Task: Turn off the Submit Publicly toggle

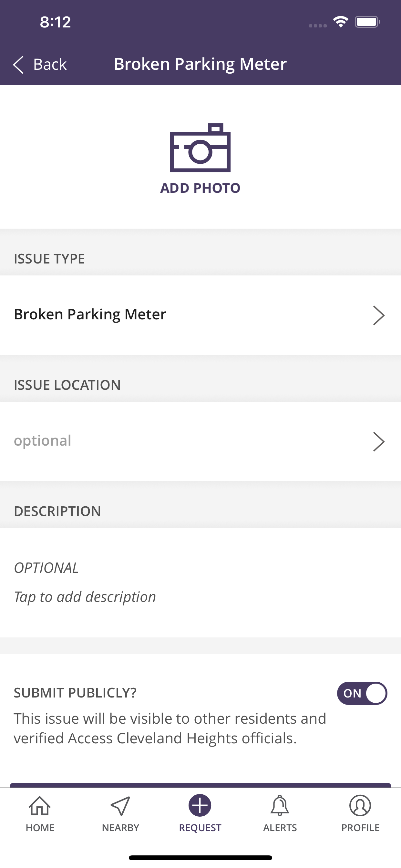Action: tap(362, 693)
